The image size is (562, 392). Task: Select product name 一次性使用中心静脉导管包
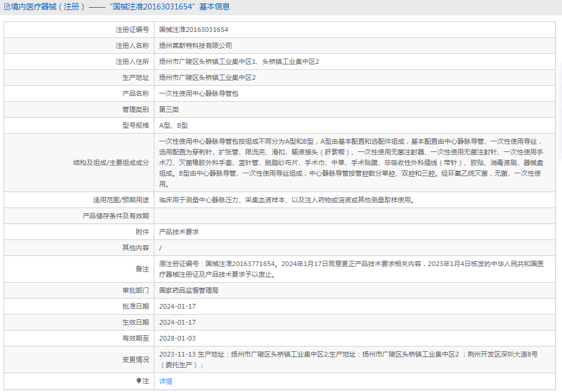click(x=199, y=93)
